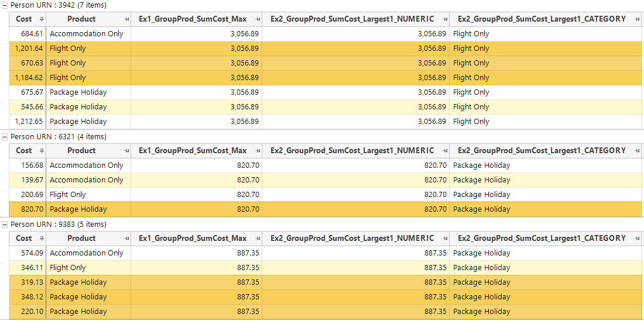Select the 200.69 cost cell
Viewport: 644px width, 321px height.
tap(28, 195)
